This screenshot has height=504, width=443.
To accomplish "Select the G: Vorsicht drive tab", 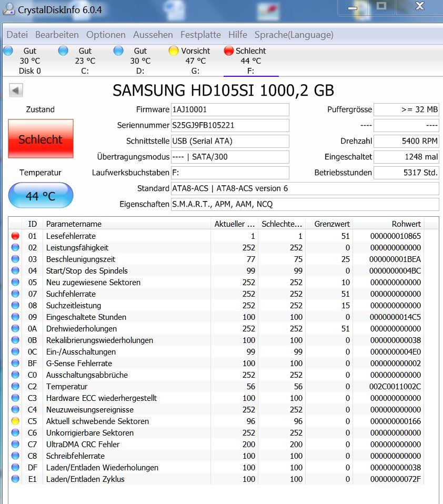I will tap(196, 61).
